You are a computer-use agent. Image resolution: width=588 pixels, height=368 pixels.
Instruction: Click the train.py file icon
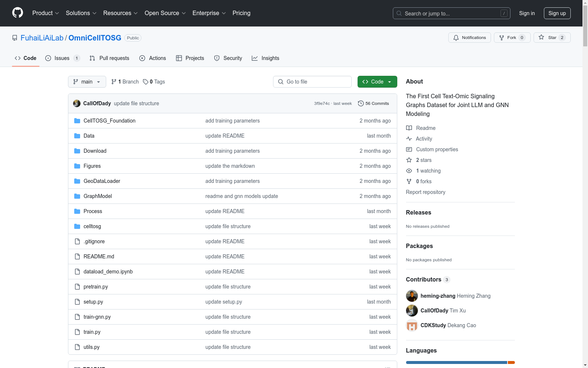pos(77,332)
